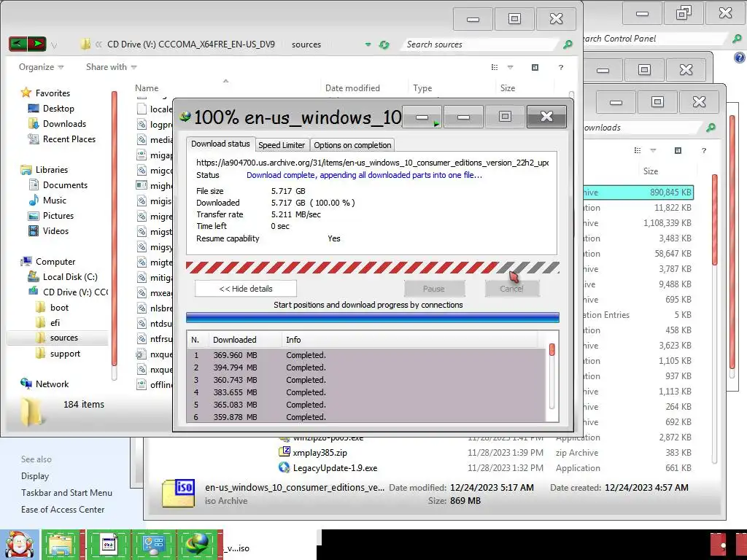Viewport: 747px width, 560px height.
Task: Click the Pause button in download dialog
Action: coord(434,289)
